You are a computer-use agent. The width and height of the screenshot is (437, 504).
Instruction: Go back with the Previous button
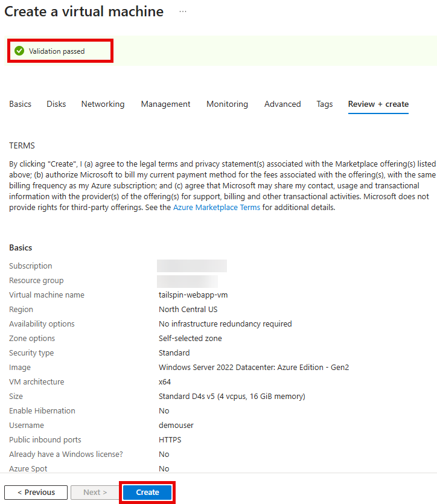(36, 492)
